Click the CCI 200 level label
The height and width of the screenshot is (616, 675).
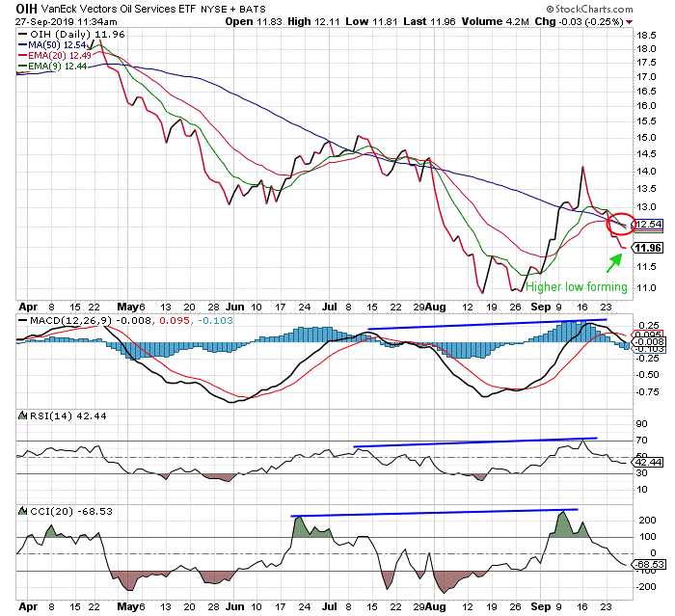click(647, 521)
